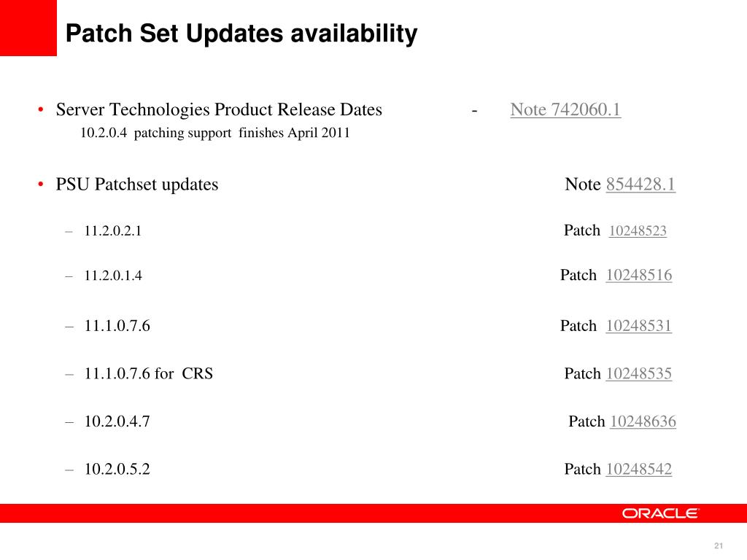Click the red square beside title
The width and height of the screenshot is (747, 560).
[x=28, y=28]
